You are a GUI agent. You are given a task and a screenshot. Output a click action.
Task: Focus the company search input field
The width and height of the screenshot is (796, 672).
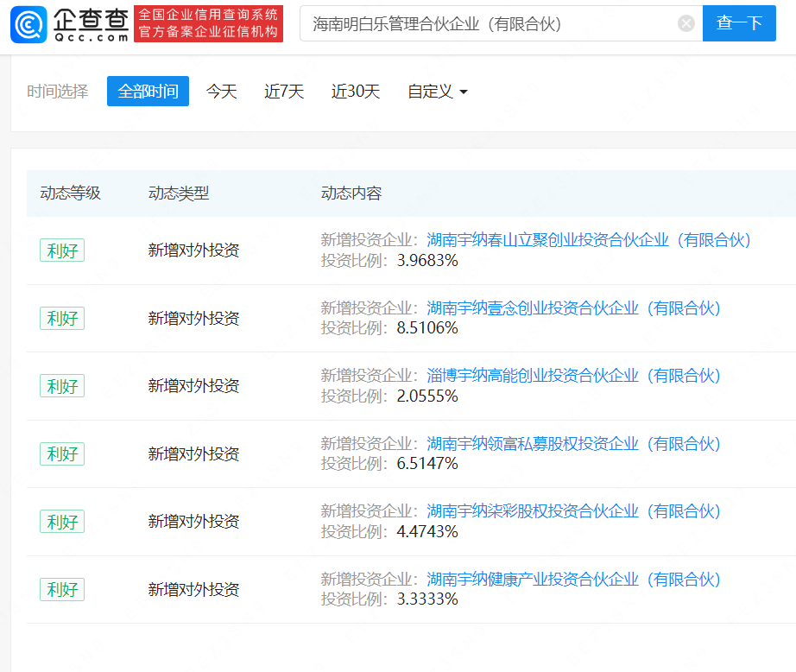(501, 23)
